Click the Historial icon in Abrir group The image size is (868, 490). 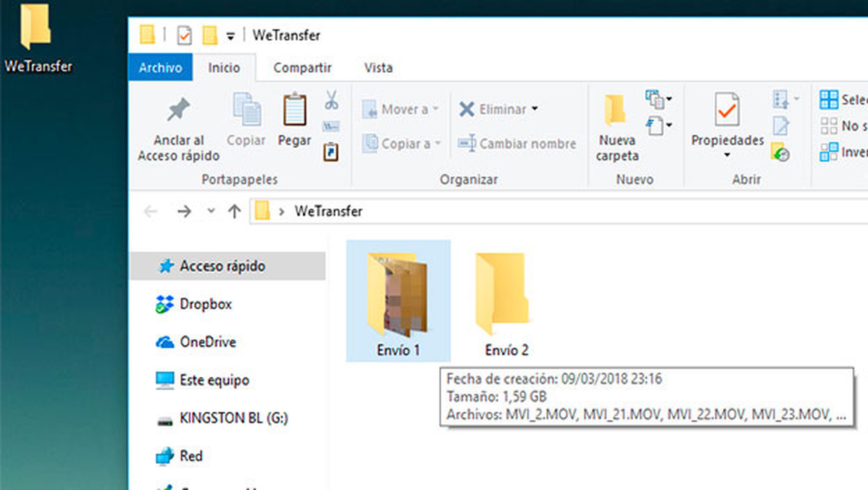pyautogui.click(x=780, y=152)
